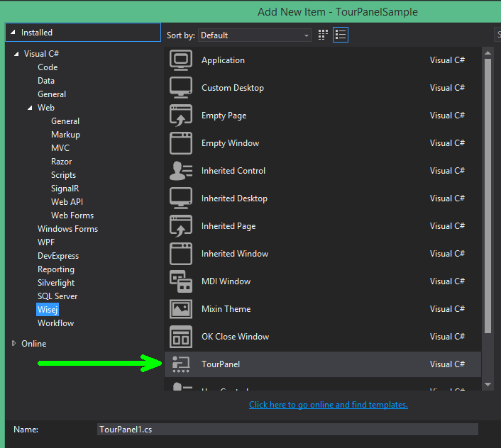Image resolution: width=501 pixels, height=448 pixels.
Task: Click the 'OK Close Window' template name
Action: coord(235,337)
